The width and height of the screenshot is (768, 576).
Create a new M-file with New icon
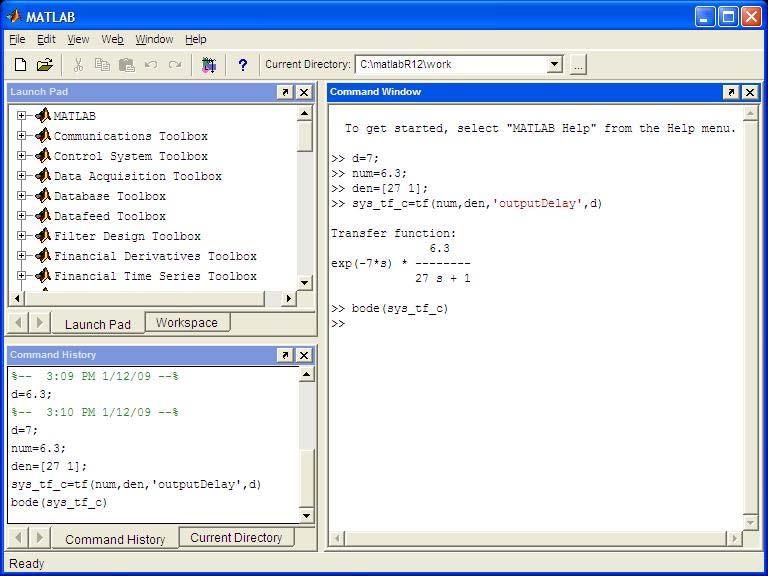point(20,65)
